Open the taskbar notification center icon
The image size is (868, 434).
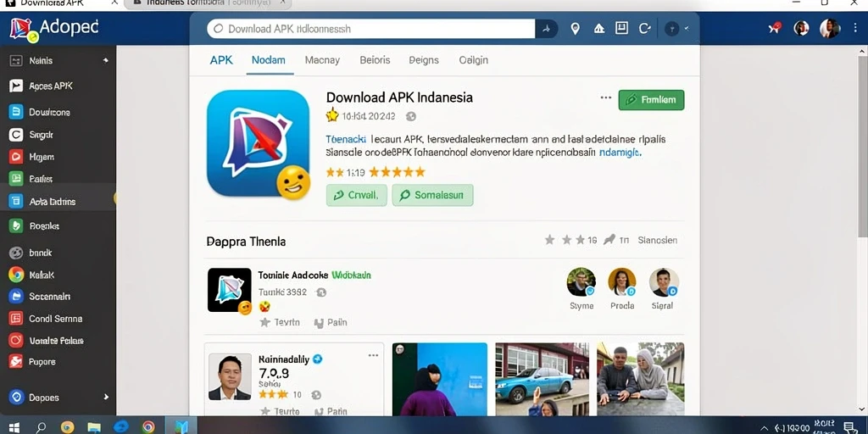(849, 427)
